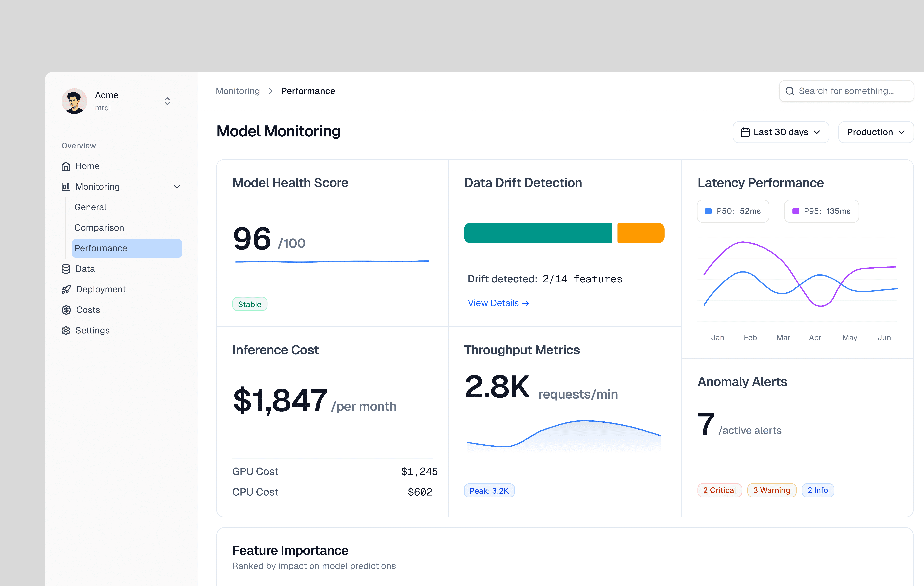The width and height of the screenshot is (924, 586).
Task: Toggle the P95 135ms legend chip
Action: [822, 211]
